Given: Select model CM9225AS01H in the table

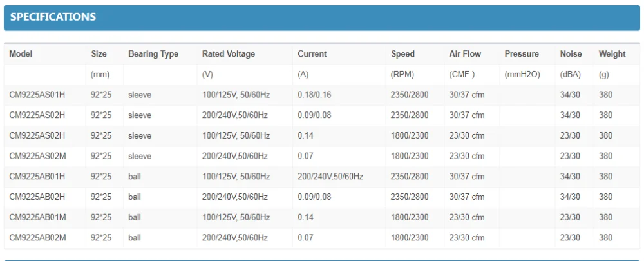Looking at the screenshot, I should click(x=37, y=95).
